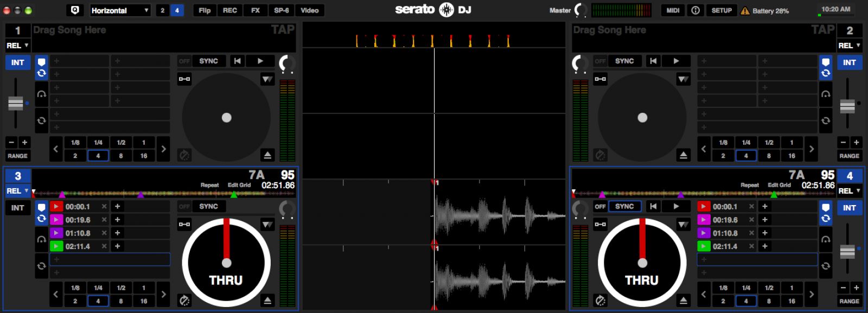Trigger the purple 01:10.8 cue on deck 3
This screenshot has width=868, height=313.
56,233
